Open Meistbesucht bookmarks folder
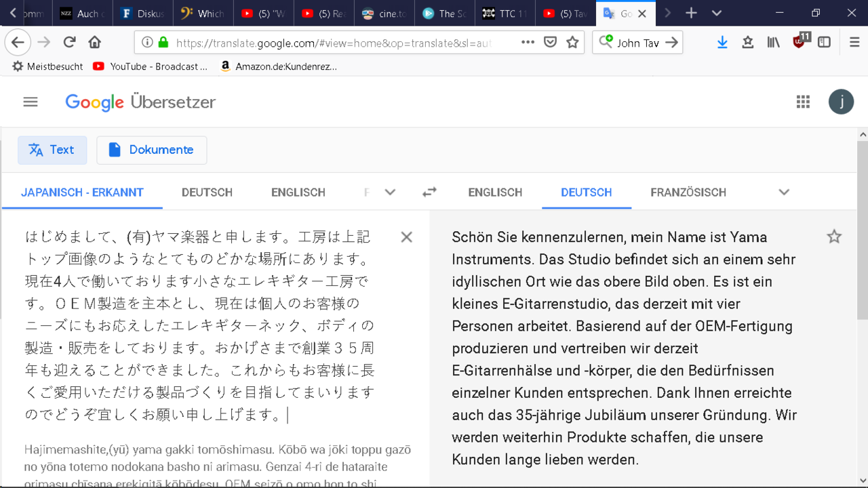This screenshot has height=488, width=868. pos(47,66)
